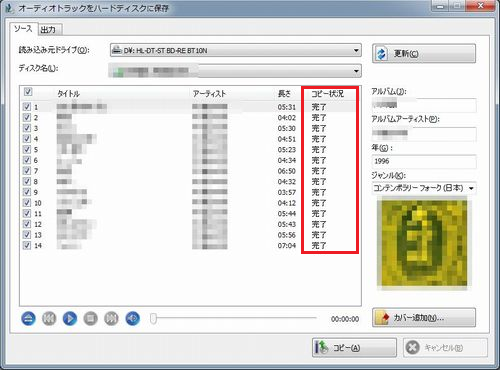Click the eject disc playback icon
This screenshot has height=370, width=500.
[x=28, y=319]
